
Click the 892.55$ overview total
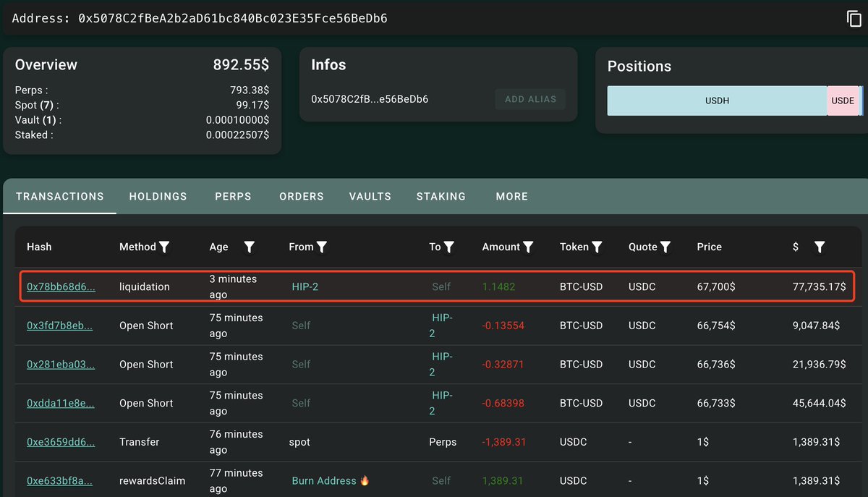click(241, 64)
